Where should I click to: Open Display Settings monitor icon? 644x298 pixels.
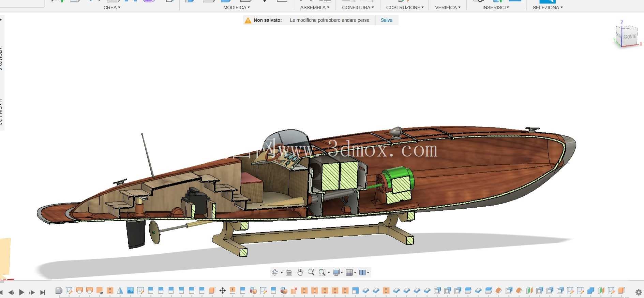(x=336, y=272)
